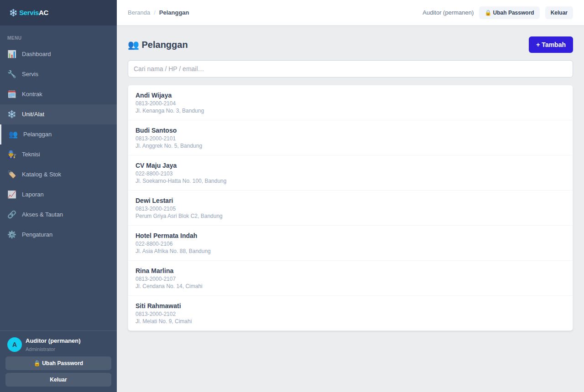
Task: Go to the Servis menu
Action: point(58,74)
